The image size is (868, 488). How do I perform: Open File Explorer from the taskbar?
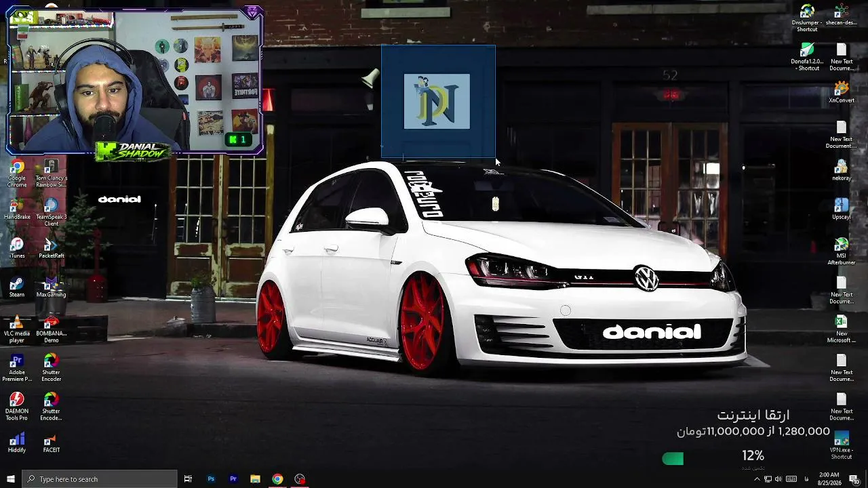pos(255,479)
